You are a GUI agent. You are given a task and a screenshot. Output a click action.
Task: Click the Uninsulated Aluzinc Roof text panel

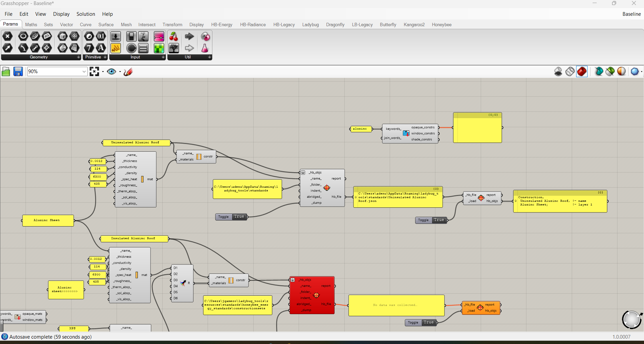point(136,143)
